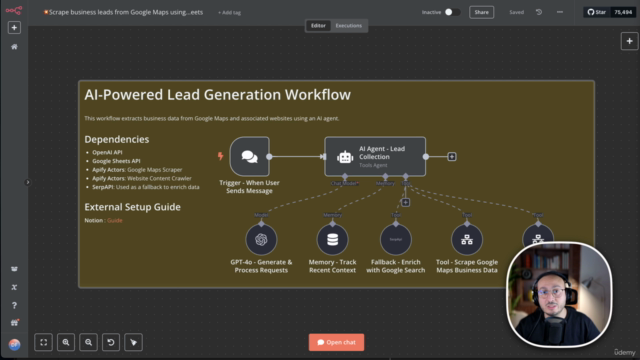640x360 pixels.
Task: Open the gift what's new icon
Action: coord(14,323)
